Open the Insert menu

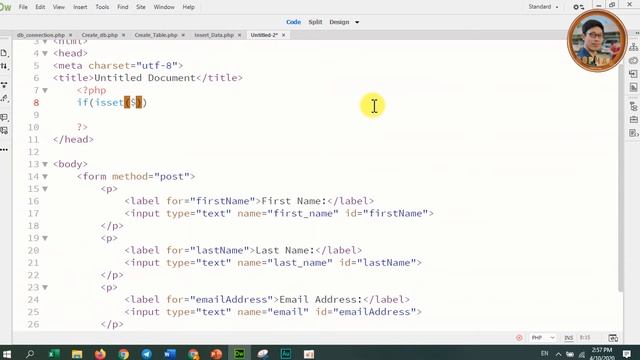tap(80, 7)
